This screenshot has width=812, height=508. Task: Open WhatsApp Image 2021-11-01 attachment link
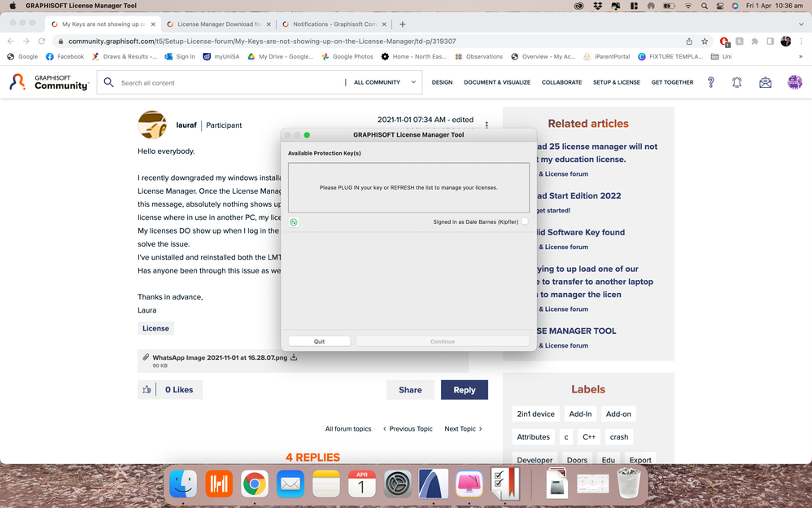click(220, 357)
